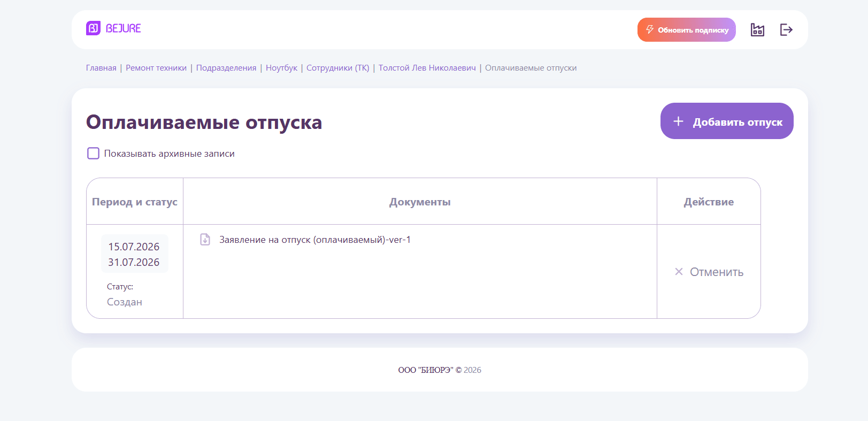Click end date 31.07.2026
868x421 pixels.
point(134,262)
